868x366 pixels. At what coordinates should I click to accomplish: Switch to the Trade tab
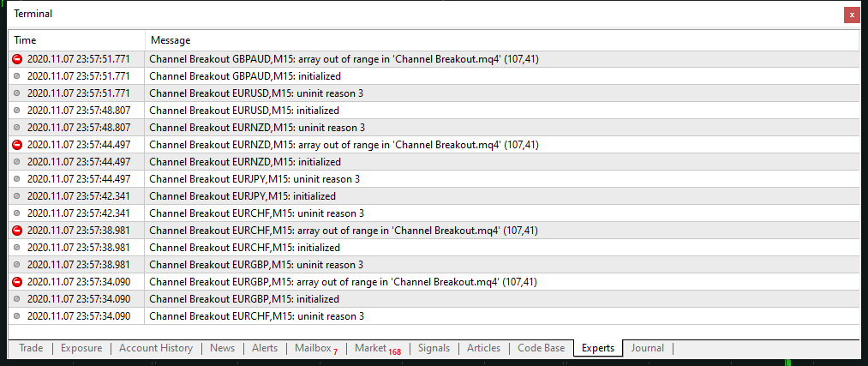point(31,348)
